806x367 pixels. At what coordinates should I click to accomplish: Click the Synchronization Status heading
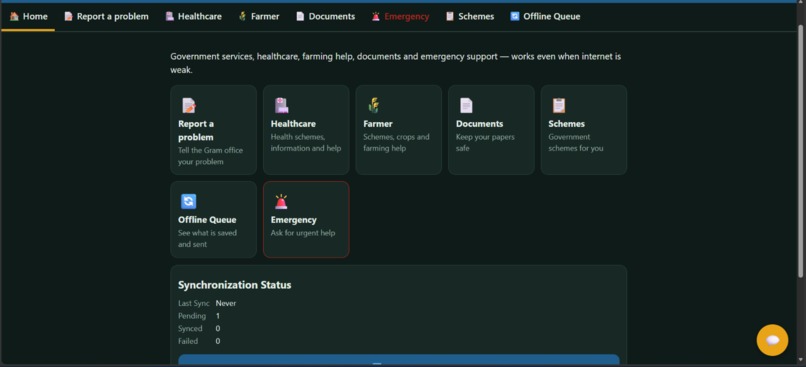(x=234, y=285)
